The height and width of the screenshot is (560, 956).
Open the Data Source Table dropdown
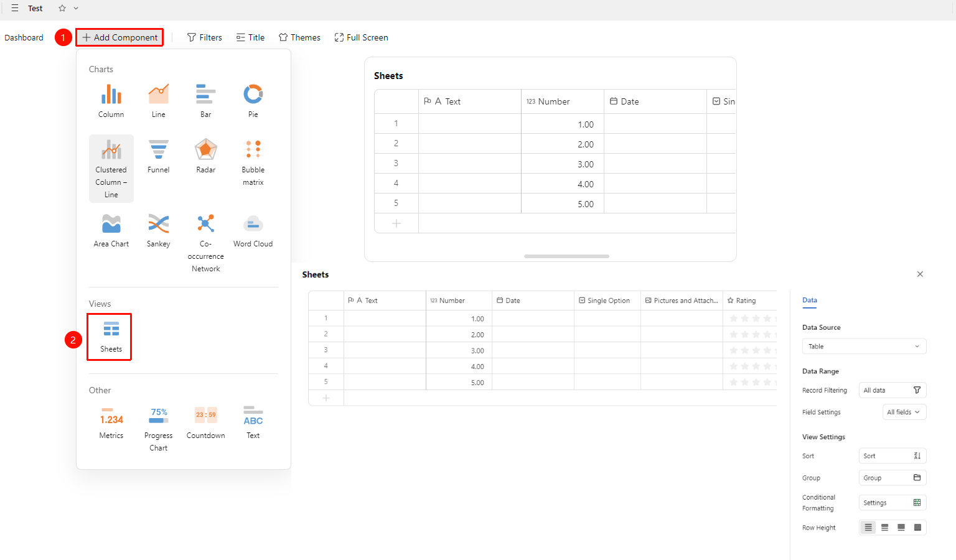(x=864, y=347)
